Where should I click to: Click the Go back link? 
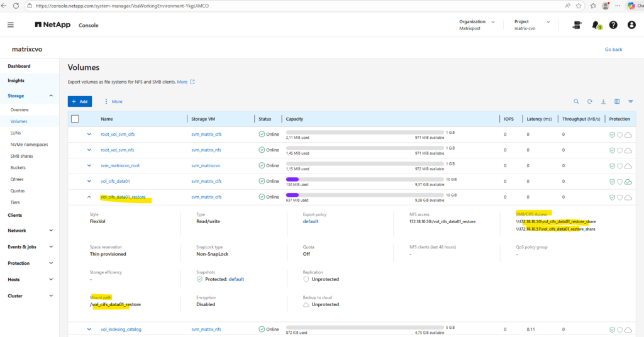[x=613, y=49]
